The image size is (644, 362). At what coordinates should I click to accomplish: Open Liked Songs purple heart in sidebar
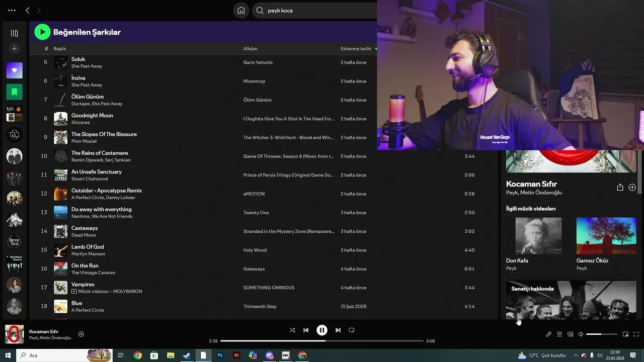[14, 70]
